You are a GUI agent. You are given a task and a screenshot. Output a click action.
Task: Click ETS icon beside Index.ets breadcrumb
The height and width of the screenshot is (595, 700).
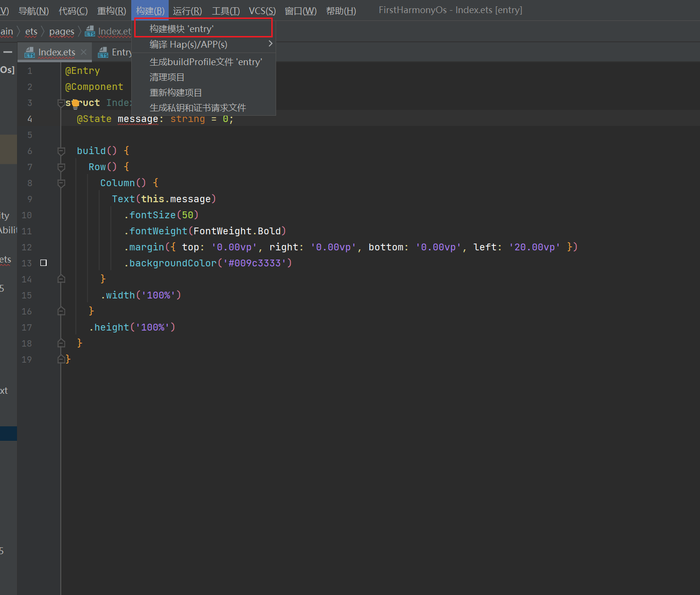coord(90,32)
